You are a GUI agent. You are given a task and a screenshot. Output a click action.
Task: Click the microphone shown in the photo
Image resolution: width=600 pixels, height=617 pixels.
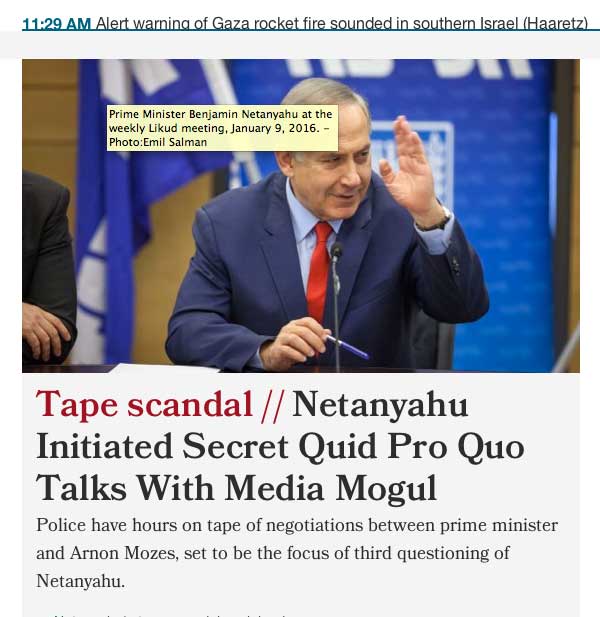(x=336, y=299)
